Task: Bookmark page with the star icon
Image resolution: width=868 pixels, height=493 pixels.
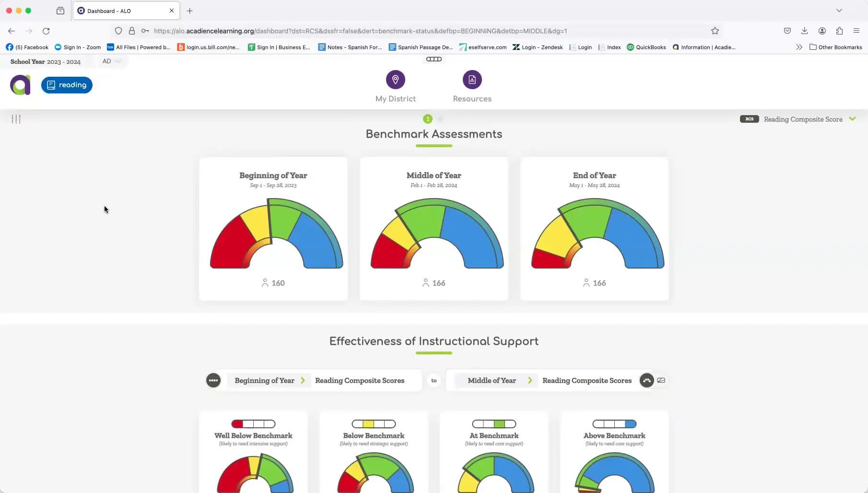Action: [x=715, y=31]
